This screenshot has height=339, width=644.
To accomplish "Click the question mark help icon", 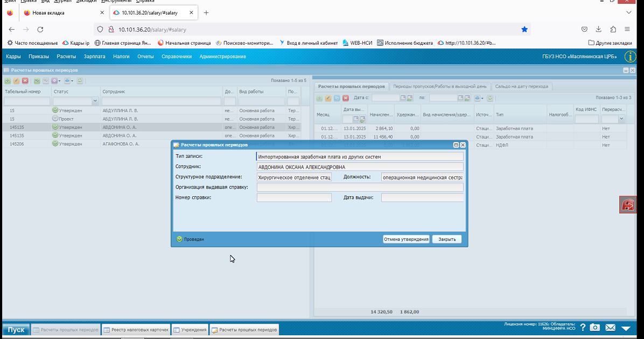I will tap(583, 328).
